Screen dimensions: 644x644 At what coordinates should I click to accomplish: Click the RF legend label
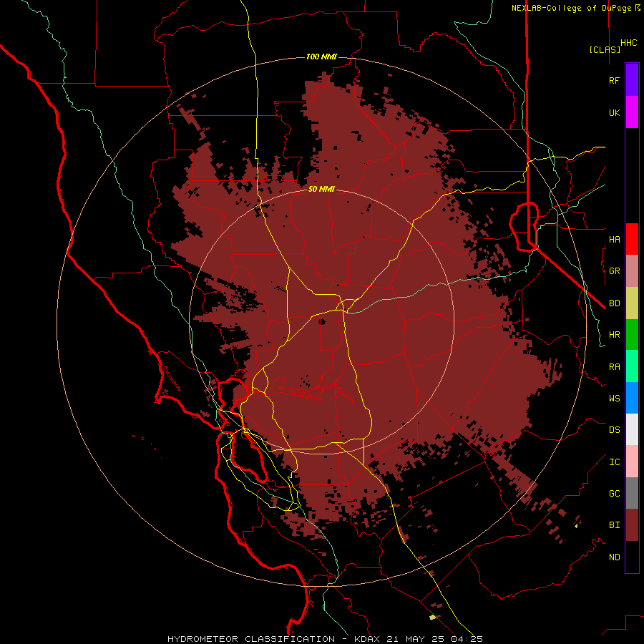(615, 80)
